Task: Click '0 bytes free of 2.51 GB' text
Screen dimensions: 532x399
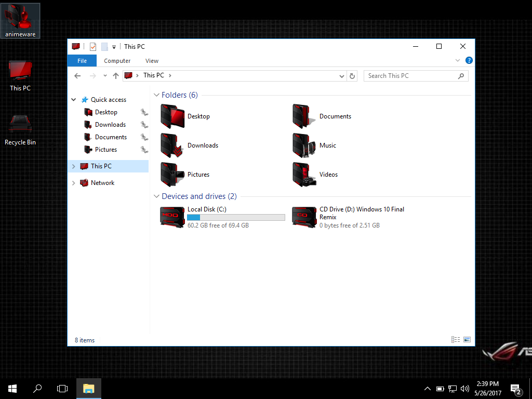Action: [x=350, y=225]
